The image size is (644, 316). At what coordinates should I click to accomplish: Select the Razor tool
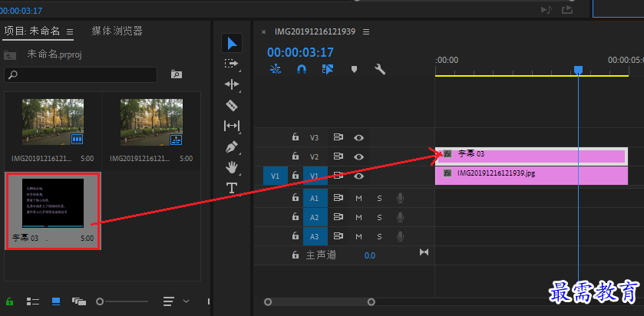[x=232, y=106]
